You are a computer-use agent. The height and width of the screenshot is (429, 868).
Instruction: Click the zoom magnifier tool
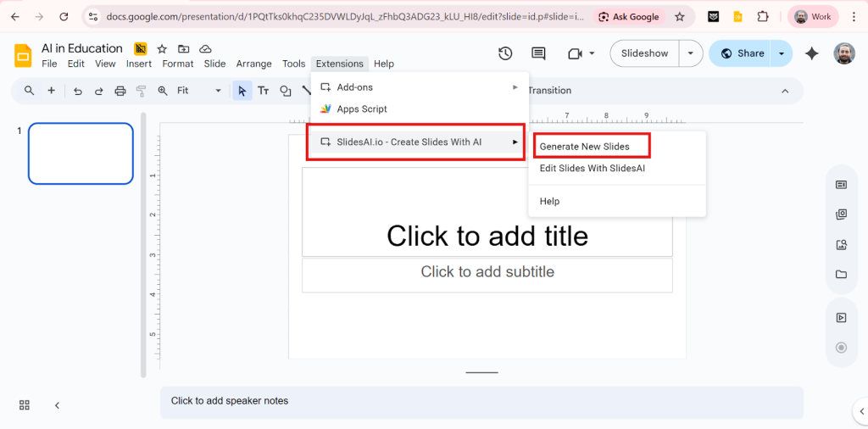[163, 91]
